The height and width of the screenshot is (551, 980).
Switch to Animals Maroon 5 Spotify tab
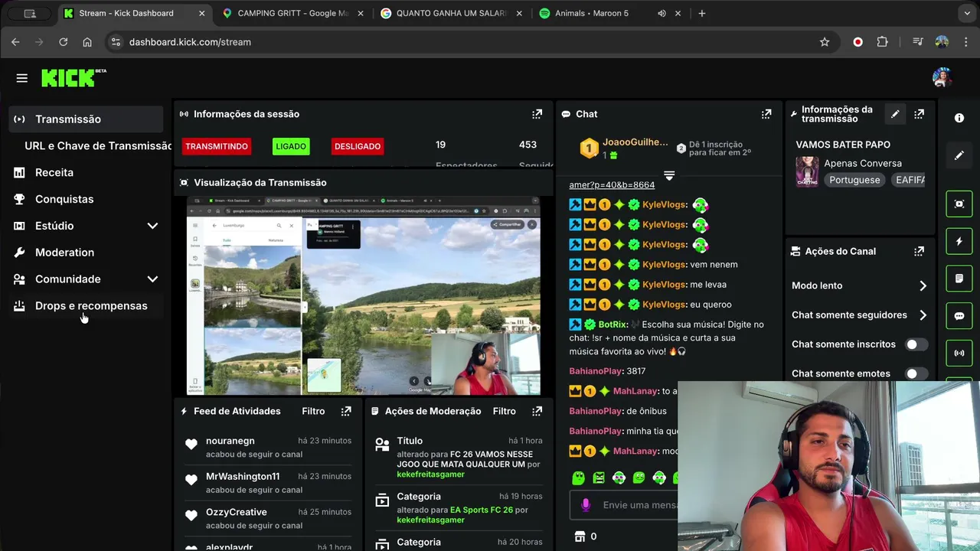[x=609, y=13]
